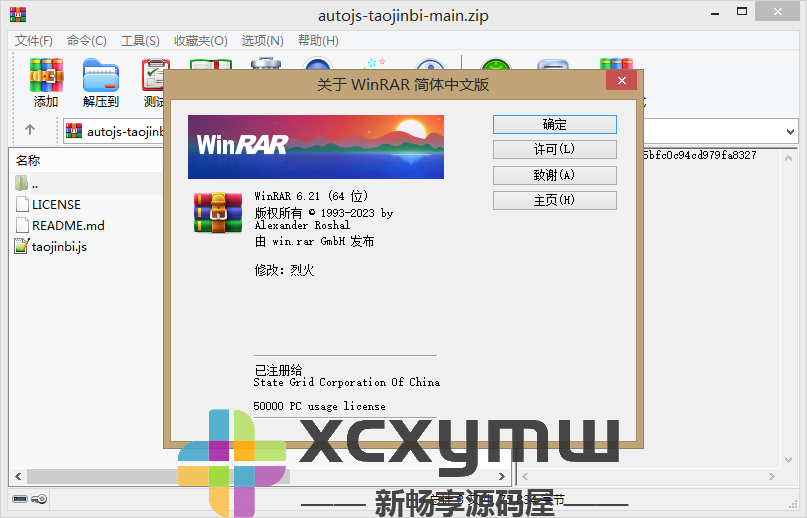Click the Up one level arrow

[30, 129]
